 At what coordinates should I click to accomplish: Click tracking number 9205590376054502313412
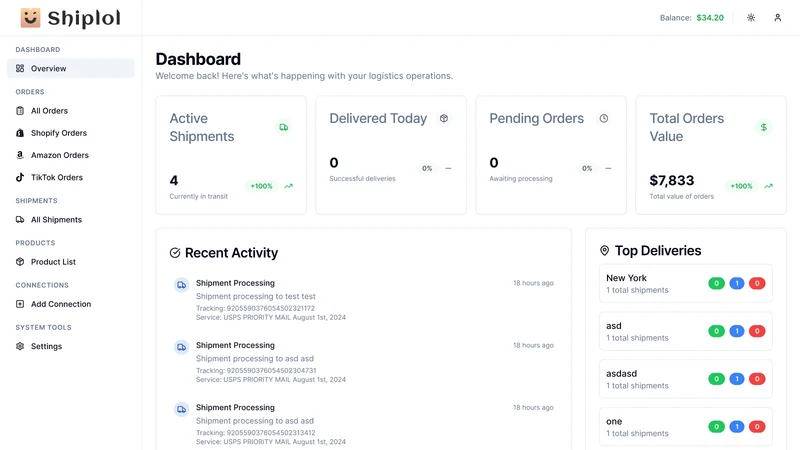coord(271,433)
